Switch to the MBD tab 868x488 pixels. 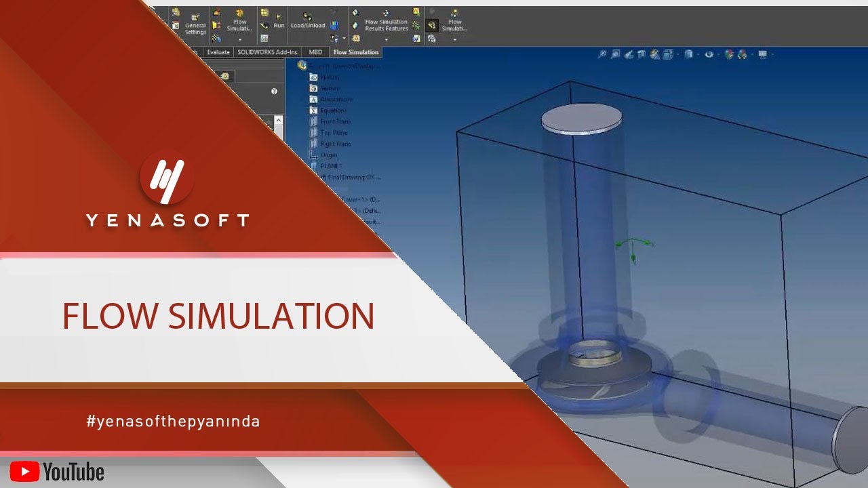click(315, 52)
